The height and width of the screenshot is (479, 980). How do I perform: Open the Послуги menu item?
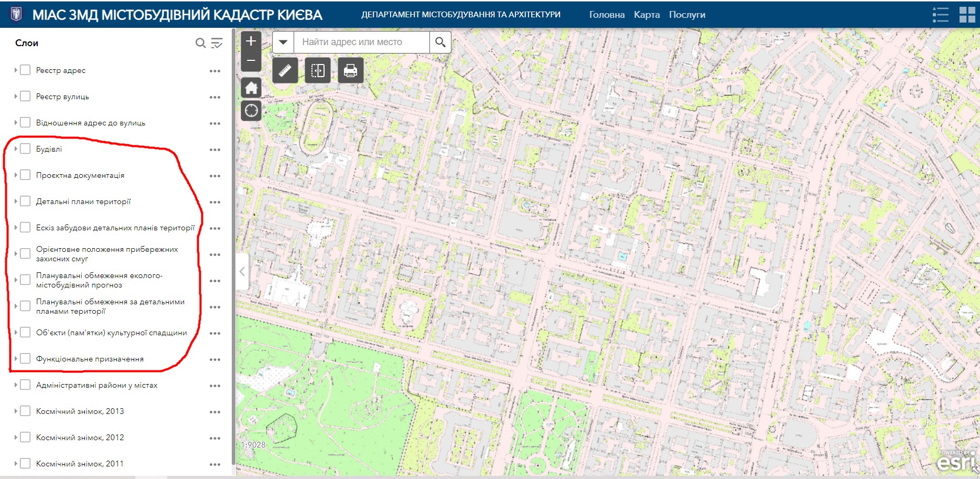pyautogui.click(x=687, y=15)
